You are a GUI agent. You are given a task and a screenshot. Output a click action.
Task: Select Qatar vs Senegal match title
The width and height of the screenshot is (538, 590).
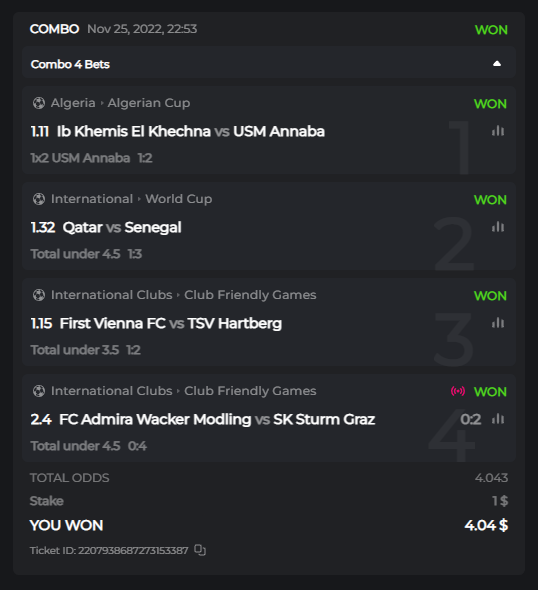click(122, 227)
